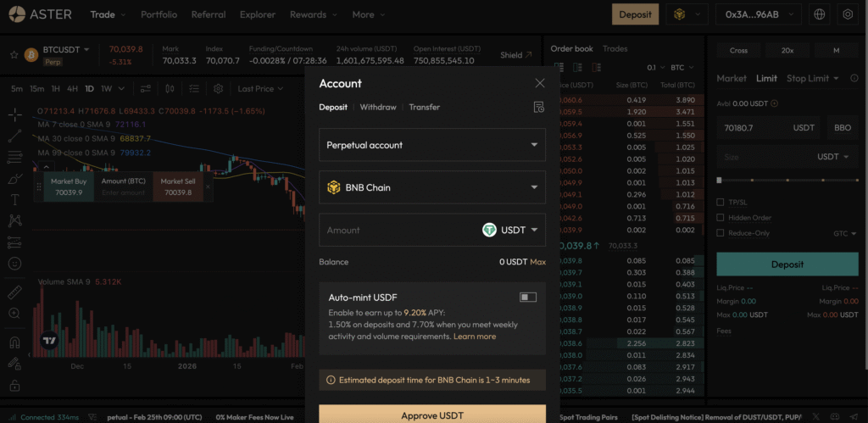This screenshot has width=868, height=423.
Task: Select the ruler measure tool
Action: pos(15,292)
